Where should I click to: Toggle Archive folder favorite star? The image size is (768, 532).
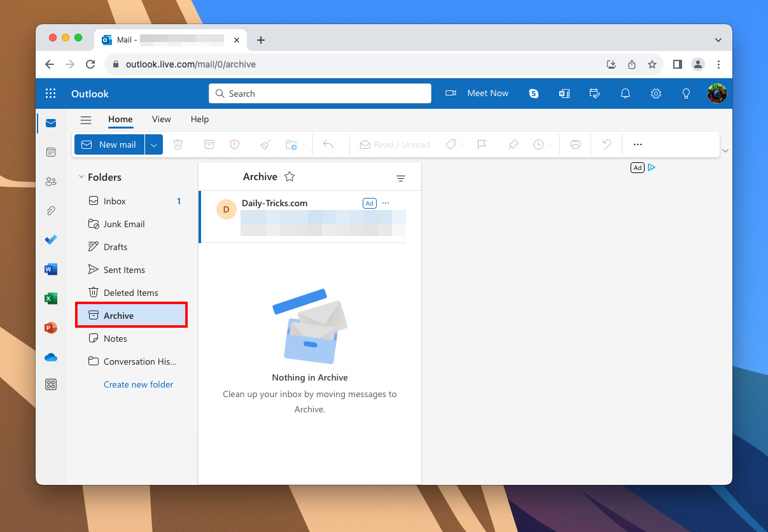290,177
